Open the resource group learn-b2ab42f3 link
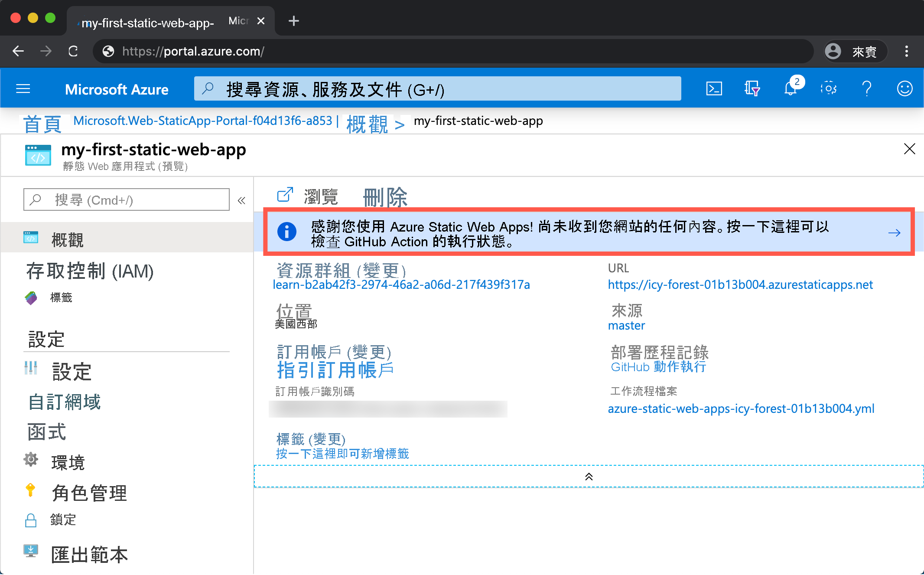 point(401,284)
